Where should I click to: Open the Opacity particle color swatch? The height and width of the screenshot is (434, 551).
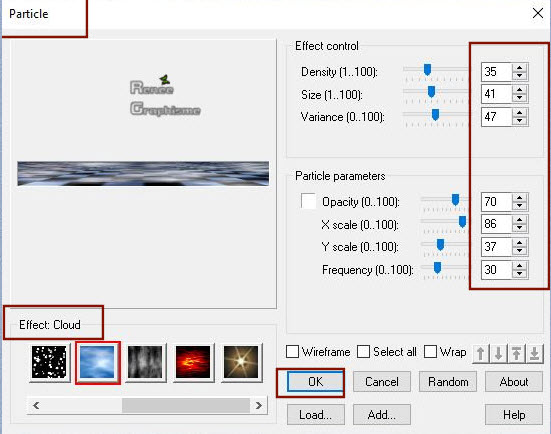pyautogui.click(x=308, y=201)
